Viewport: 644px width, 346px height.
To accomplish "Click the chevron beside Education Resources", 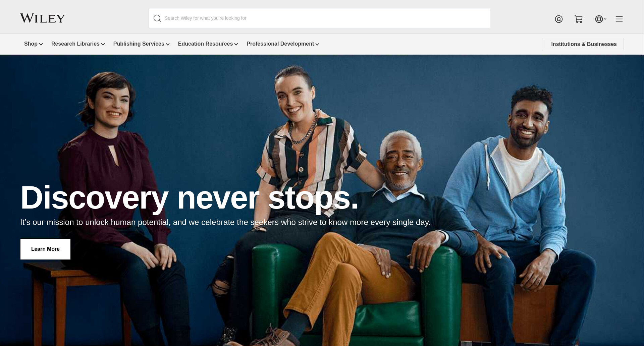I will [x=236, y=44].
